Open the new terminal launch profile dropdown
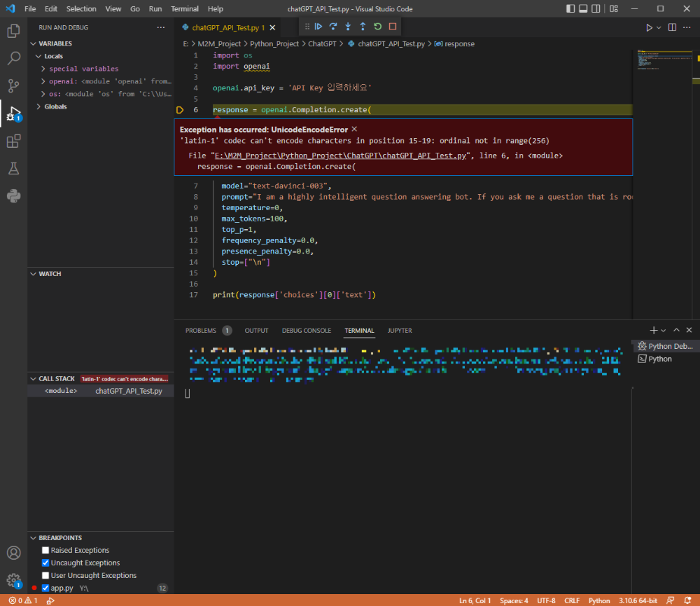This screenshot has width=700, height=606. click(664, 330)
